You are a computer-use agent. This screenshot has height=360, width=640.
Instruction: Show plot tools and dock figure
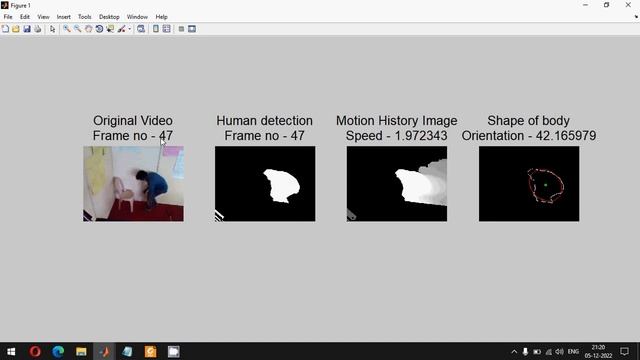point(192,29)
